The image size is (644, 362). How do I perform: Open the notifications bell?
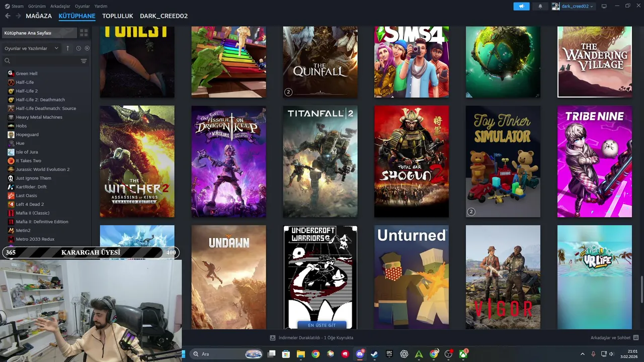[x=540, y=6]
